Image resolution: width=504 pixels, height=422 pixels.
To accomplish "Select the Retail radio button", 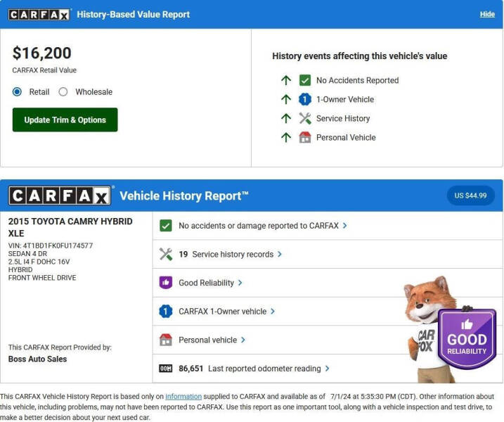I will pos(18,91).
